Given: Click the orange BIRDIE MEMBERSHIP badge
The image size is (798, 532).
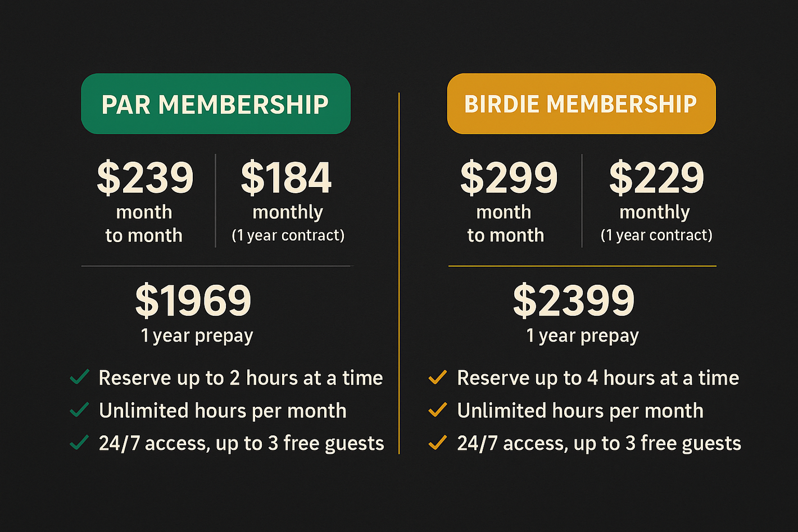Looking at the screenshot, I should point(581,104).
